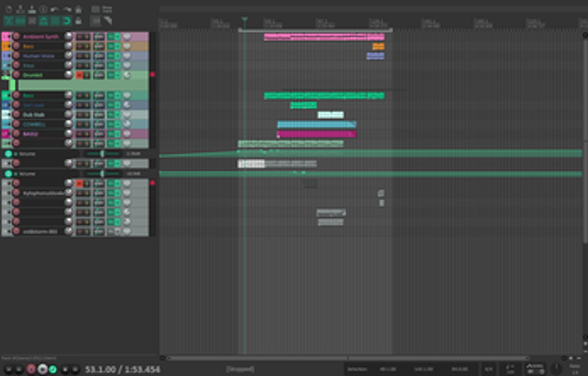Arm the Ambient Synth track for recording
Image resolution: width=588 pixels, height=376 pixels.
point(16,37)
